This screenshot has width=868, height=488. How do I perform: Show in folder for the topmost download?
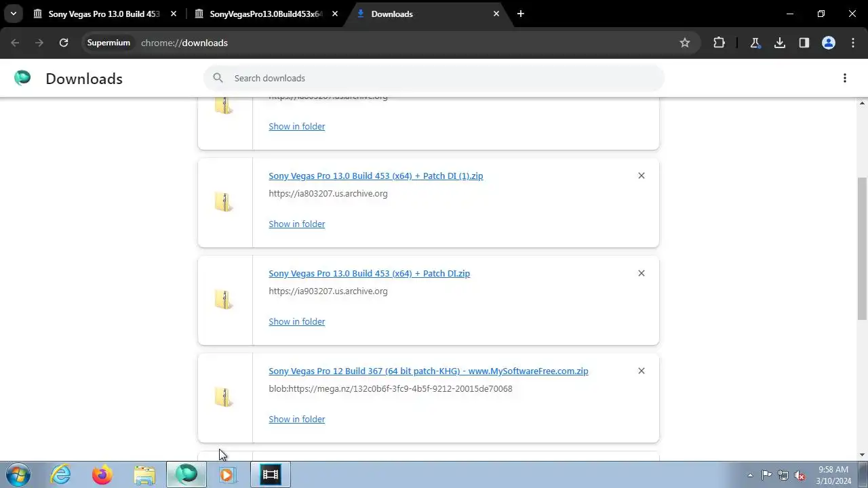tap(297, 126)
